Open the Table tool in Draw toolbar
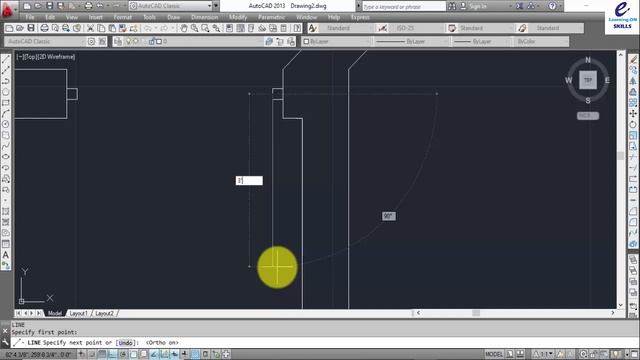 tap(6, 244)
